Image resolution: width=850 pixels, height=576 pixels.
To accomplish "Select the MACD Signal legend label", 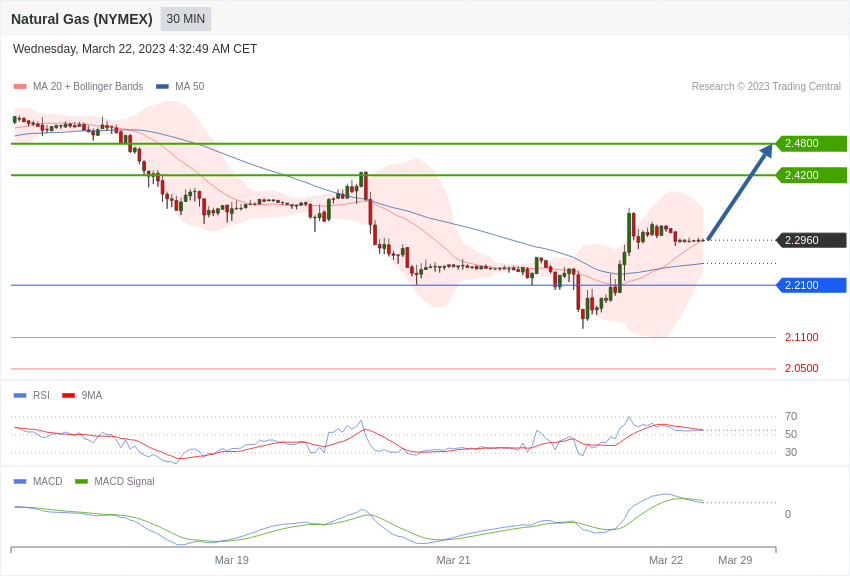I will [x=124, y=481].
